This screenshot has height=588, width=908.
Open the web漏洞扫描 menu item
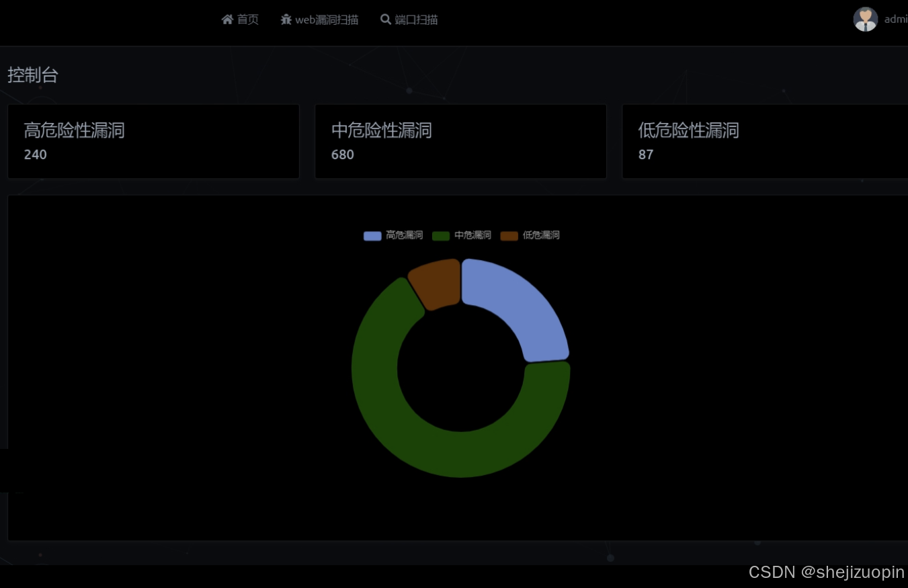click(320, 19)
